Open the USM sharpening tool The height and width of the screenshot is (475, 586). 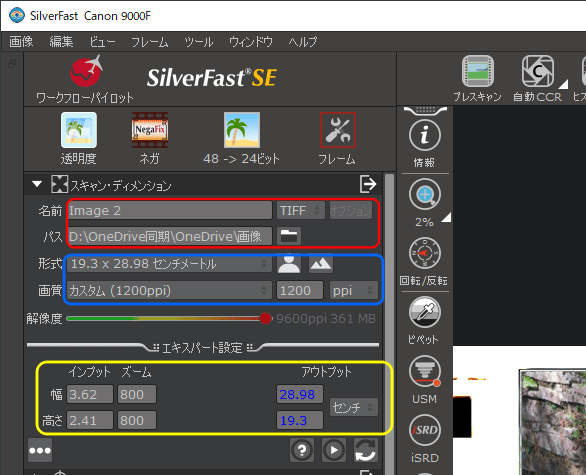(x=425, y=371)
